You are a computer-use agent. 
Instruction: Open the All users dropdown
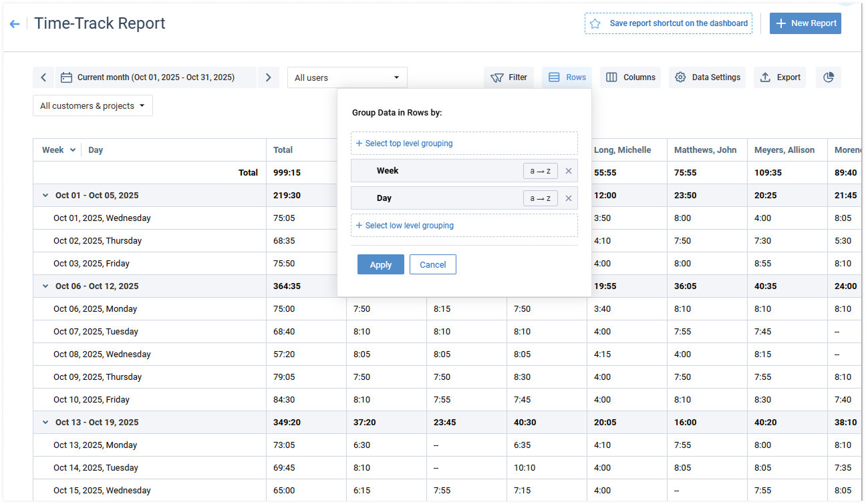pos(347,77)
